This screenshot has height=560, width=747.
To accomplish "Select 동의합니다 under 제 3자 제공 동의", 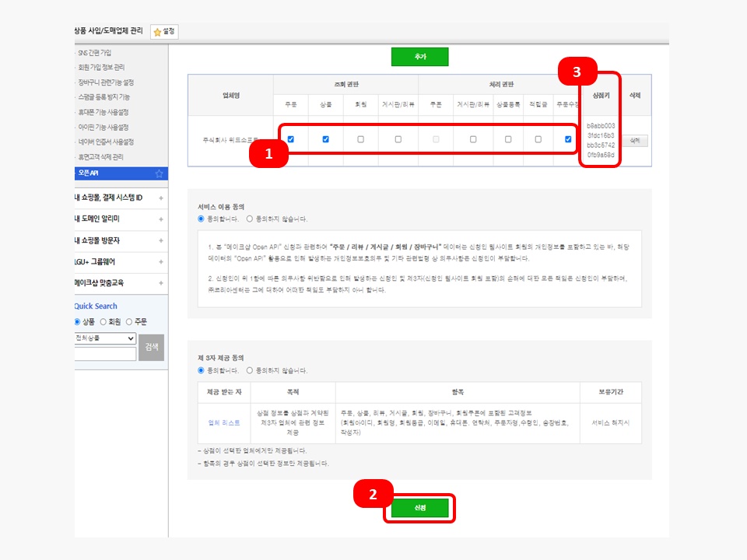I will (202, 370).
